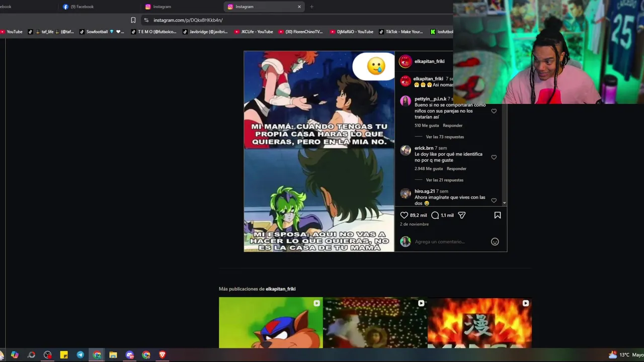The height and width of the screenshot is (362, 644).
Task: Open the middle dark video post thumbnail
Action: click(375, 323)
